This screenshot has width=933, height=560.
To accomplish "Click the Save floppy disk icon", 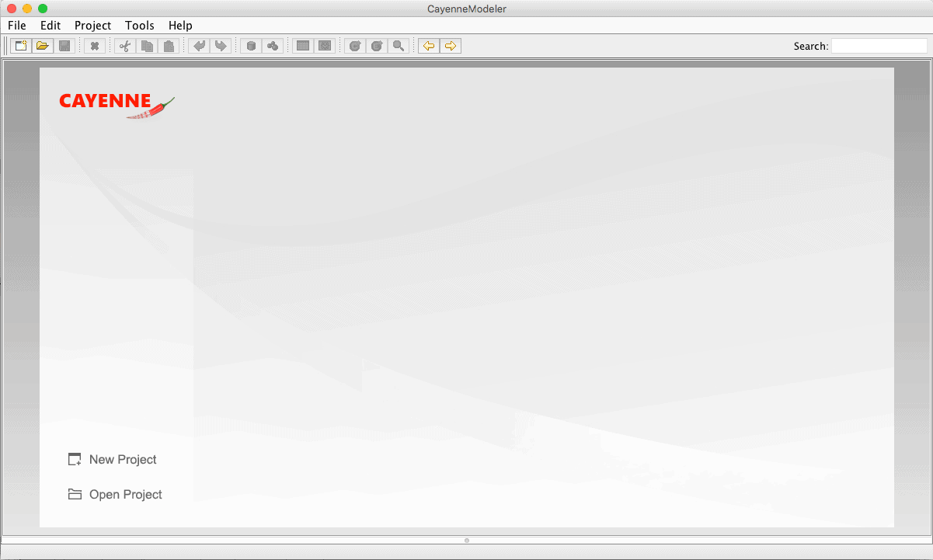I will click(x=64, y=46).
